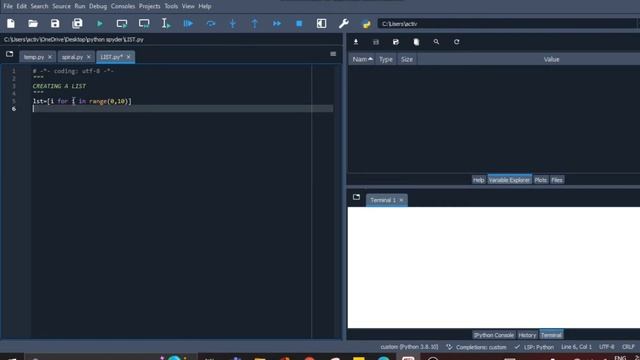The height and width of the screenshot is (360, 640).
Task: Open the File menu
Action: [x=8, y=6]
